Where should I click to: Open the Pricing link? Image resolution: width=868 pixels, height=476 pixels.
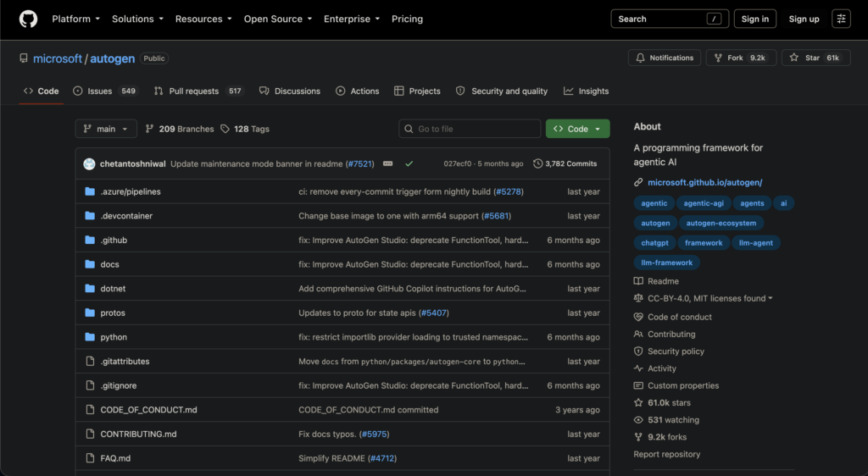point(407,19)
